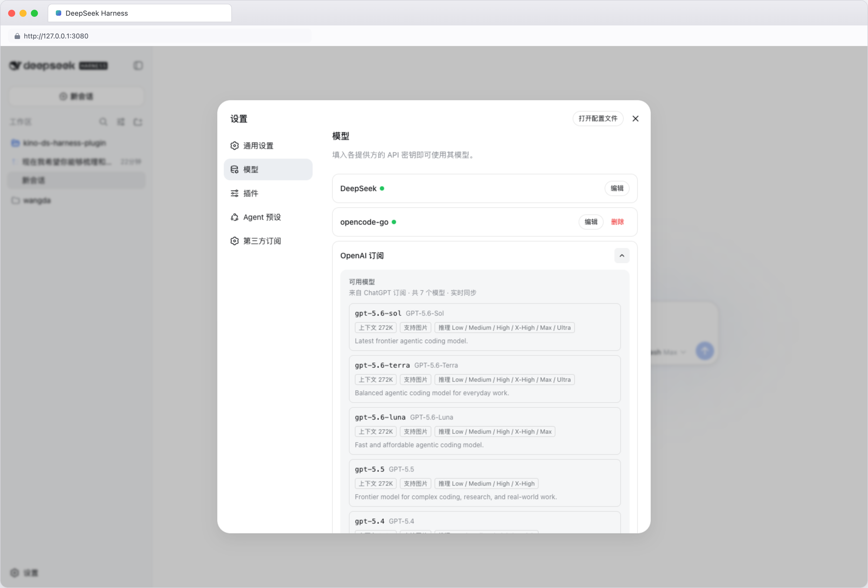
Task: Click 'Balanced agentic coding model' description
Action: tap(432, 393)
